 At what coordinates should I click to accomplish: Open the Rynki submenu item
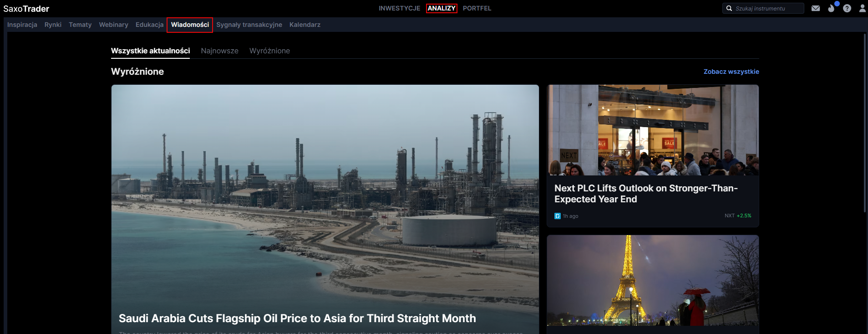(53, 25)
